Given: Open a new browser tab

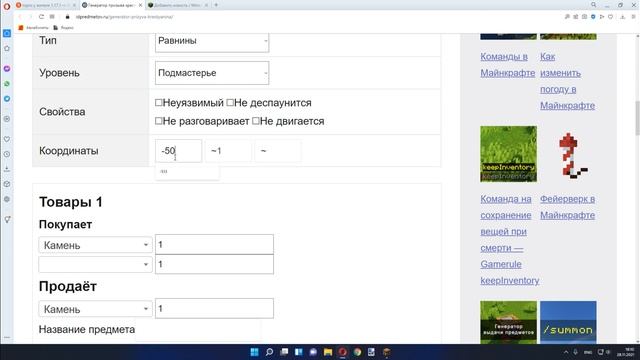Looking at the screenshot, I should click(x=216, y=5).
